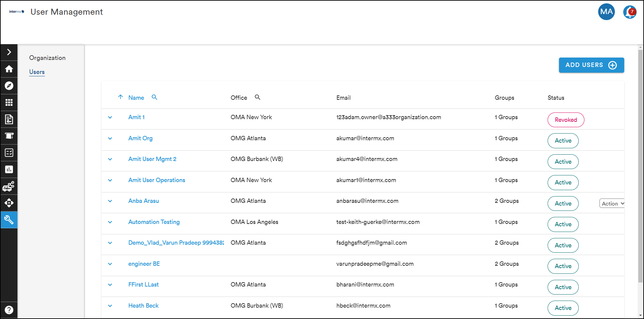
Task: Open the MA user avatar menu
Action: coord(606,12)
